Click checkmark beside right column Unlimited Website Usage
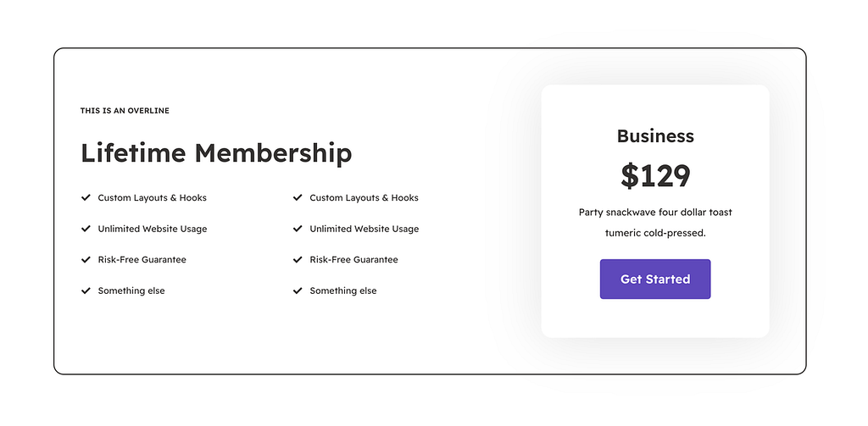The image size is (868, 426). click(x=298, y=228)
